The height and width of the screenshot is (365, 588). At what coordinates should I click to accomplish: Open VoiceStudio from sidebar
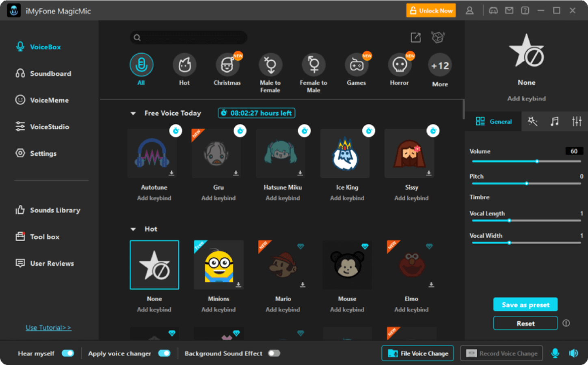(42, 127)
